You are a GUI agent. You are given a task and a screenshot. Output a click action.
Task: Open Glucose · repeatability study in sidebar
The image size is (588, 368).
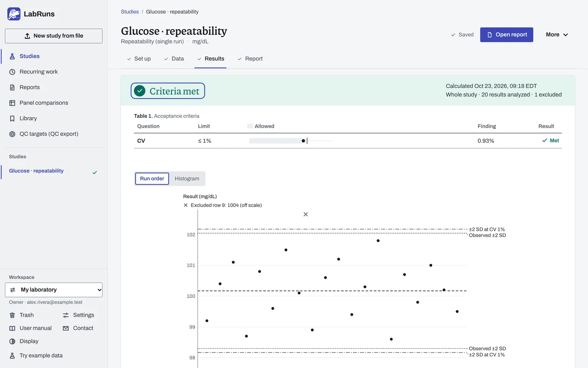[x=36, y=171]
